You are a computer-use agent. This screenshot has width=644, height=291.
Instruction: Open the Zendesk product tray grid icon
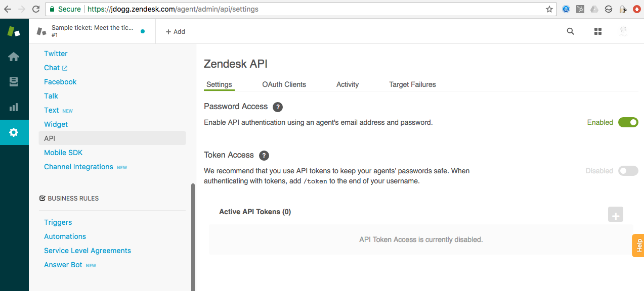pos(597,31)
